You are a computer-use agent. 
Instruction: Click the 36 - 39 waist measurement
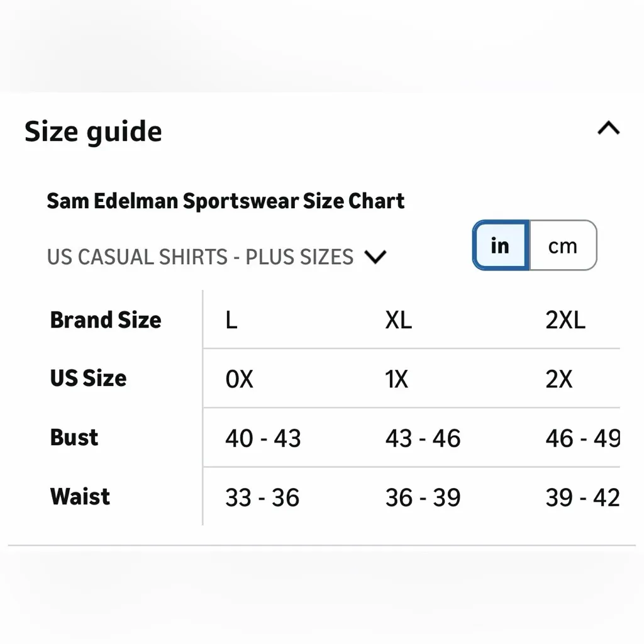pos(423,498)
